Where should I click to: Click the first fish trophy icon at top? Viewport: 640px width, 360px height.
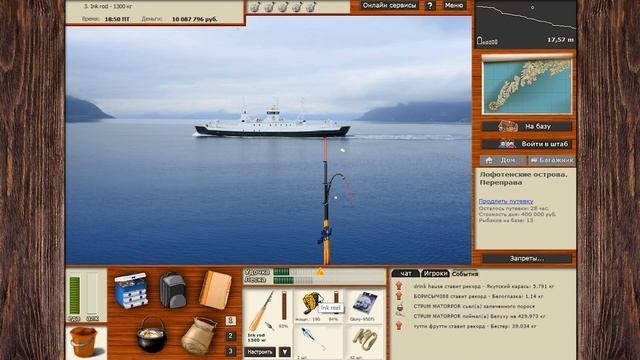[x=255, y=7]
